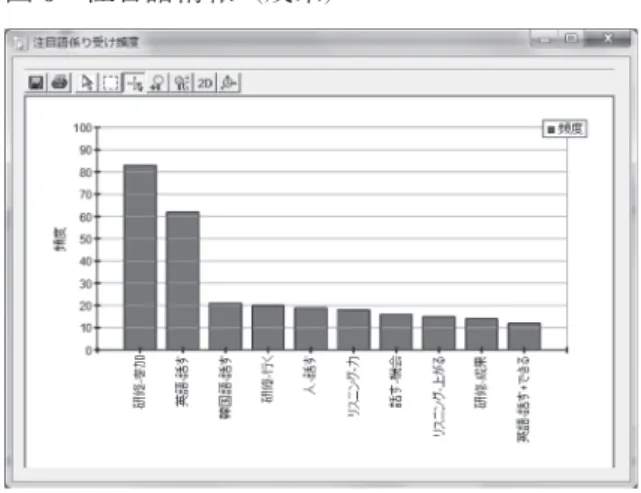Click the y-axis title 頻度
Viewport: 641px width, 493px height.
[60, 239]
